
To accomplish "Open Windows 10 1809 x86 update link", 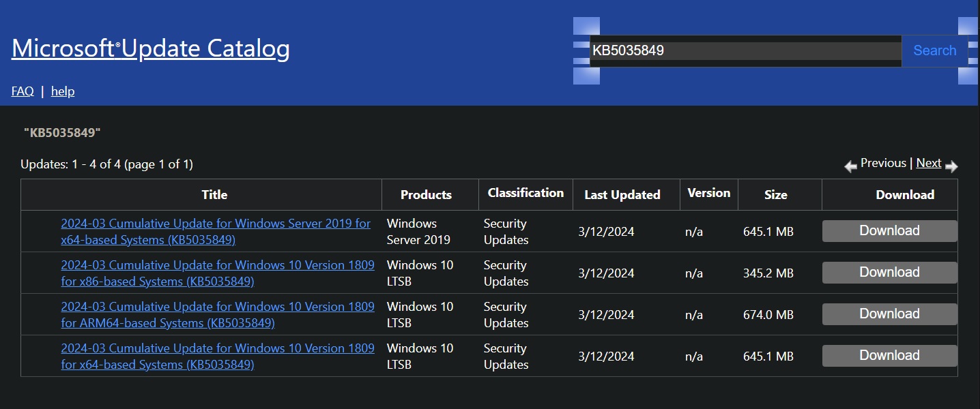I will point(218,273).
